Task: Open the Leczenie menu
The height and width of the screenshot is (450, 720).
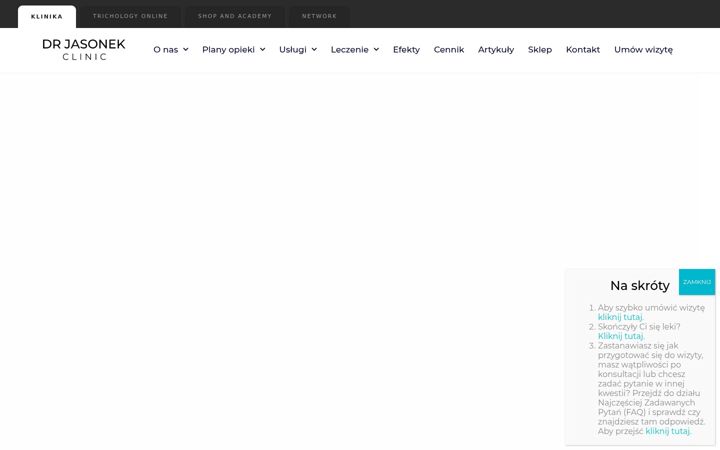Action: coord(349,50)
